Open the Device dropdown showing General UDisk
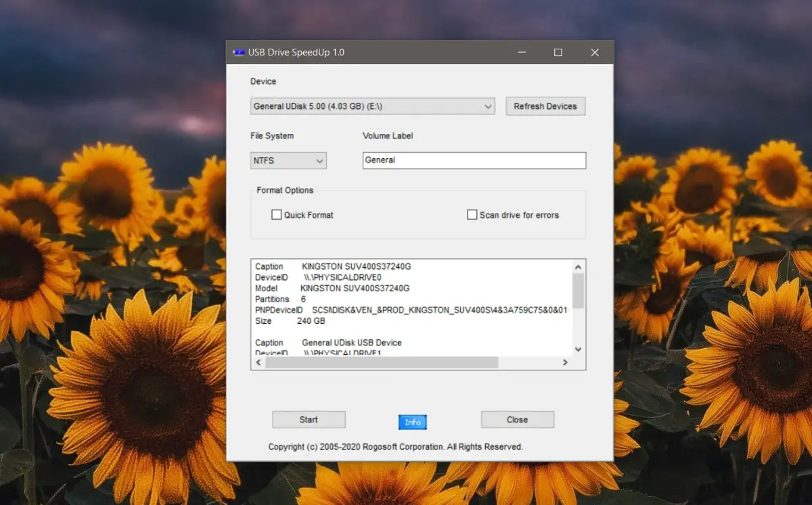Screen dimensions: 812x505 click(373, 106)
